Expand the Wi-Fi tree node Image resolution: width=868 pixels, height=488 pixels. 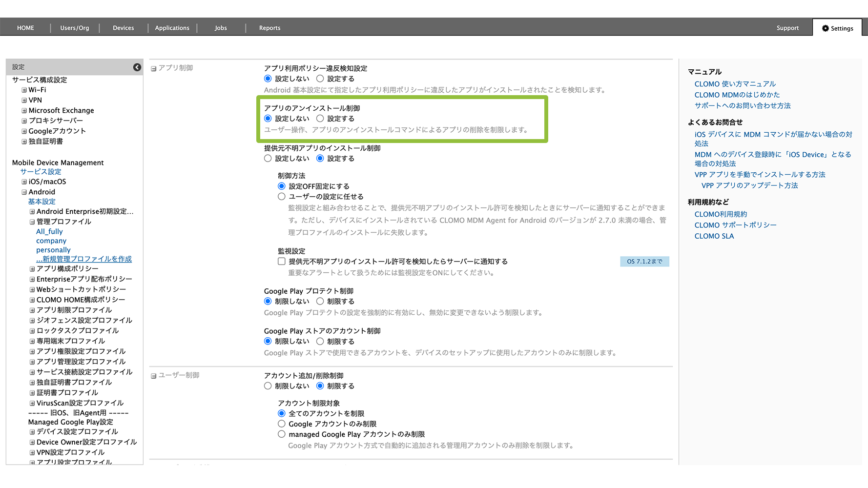(24, 90)
